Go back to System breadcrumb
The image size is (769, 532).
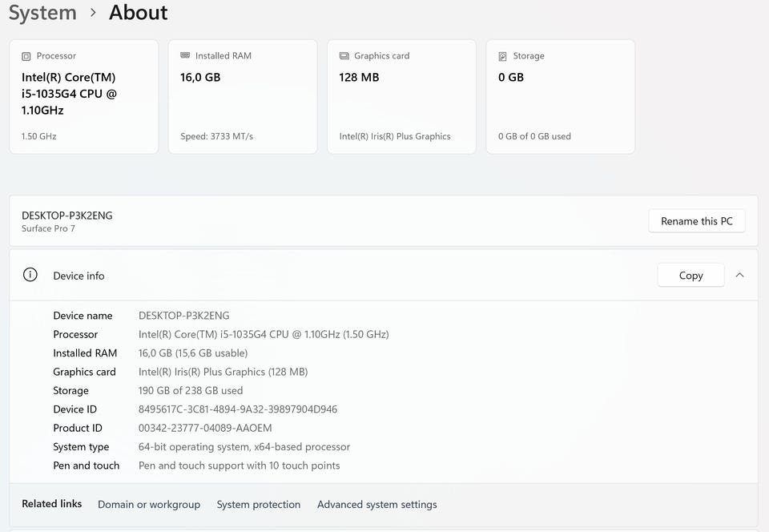[x=42, y=12]
